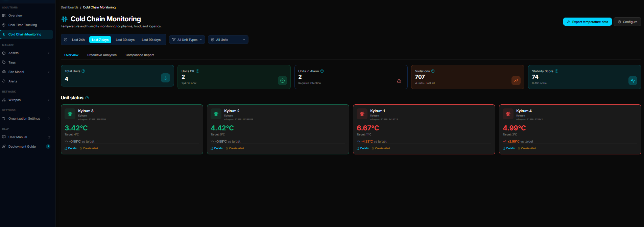Click Kylrum 3 snowflake icon
The width and height of the screenshot is (644, 227).
coord(70,114)
